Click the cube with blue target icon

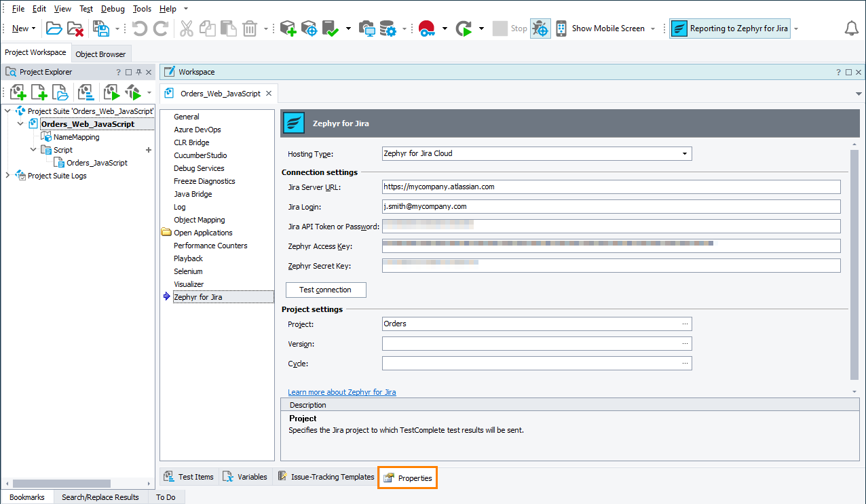pos(309,28)
